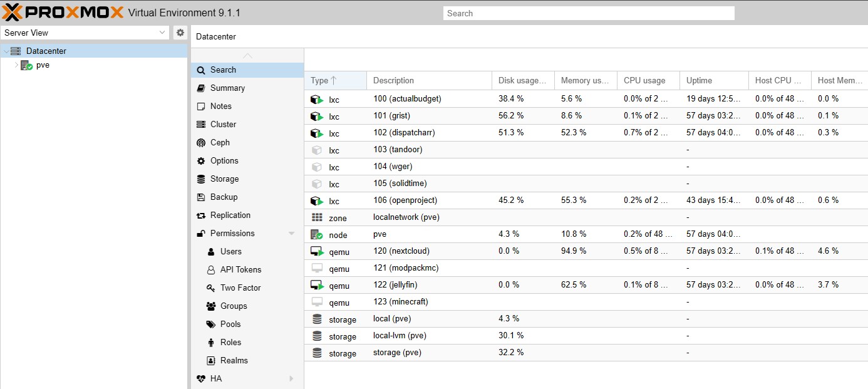Sort by the Host Mem column header
The image size is (868, 389).
(x=839, y=80)
